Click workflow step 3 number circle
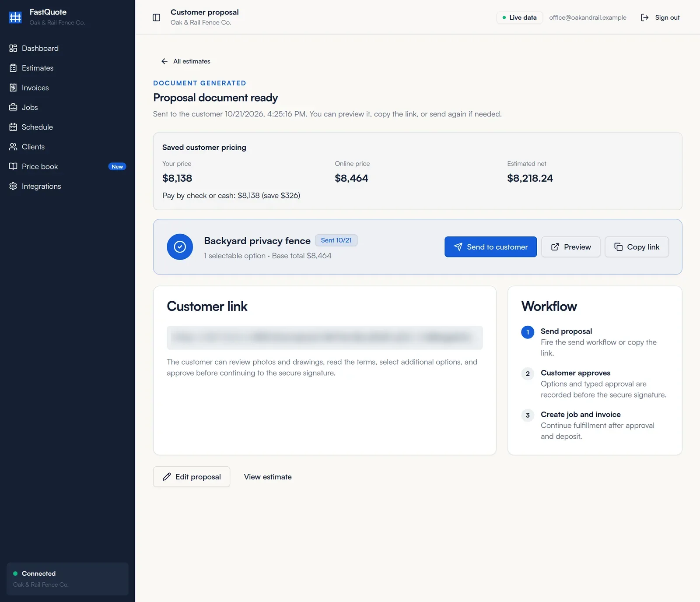The width and height of the screenshot is (700, 602). tap(528, 415)
